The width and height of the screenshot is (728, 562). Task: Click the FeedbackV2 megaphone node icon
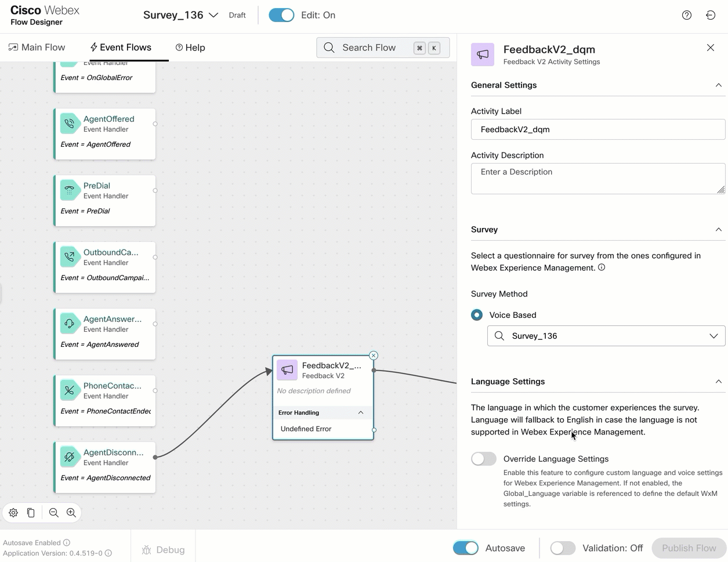click(x=287, y=370)
